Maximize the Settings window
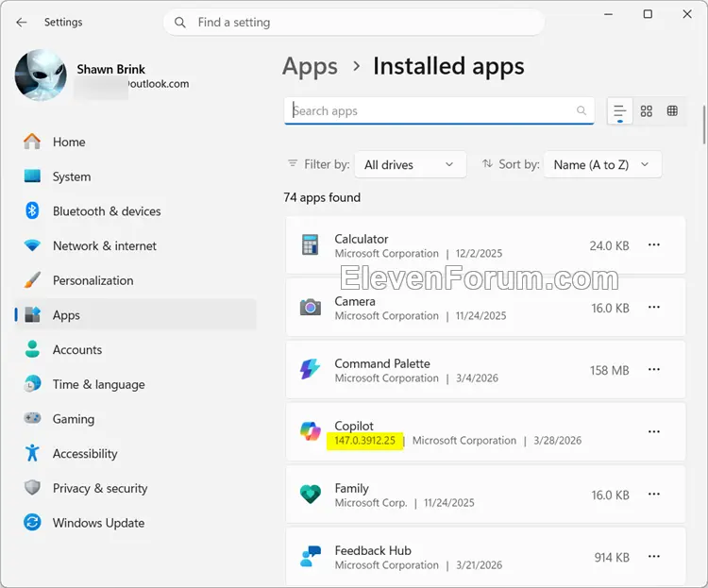 [x=648, y=14]
